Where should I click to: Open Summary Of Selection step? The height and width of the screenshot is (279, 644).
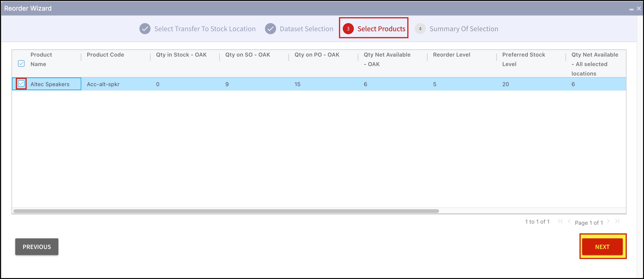(x=463, y=29)
